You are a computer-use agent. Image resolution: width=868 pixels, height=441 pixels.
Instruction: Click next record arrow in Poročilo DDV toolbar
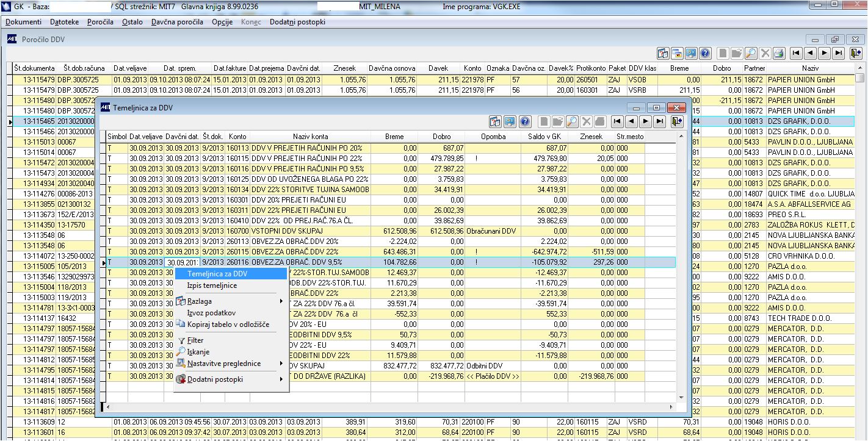[824, 53]
